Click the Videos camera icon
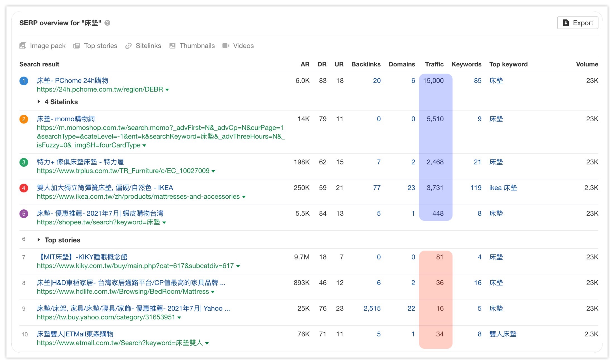 click(x=226, y=46)
